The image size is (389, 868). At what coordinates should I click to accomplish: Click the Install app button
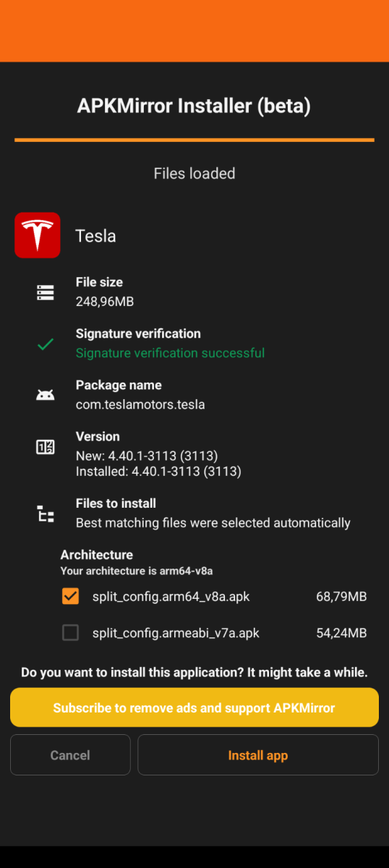[x=258, y=755]
